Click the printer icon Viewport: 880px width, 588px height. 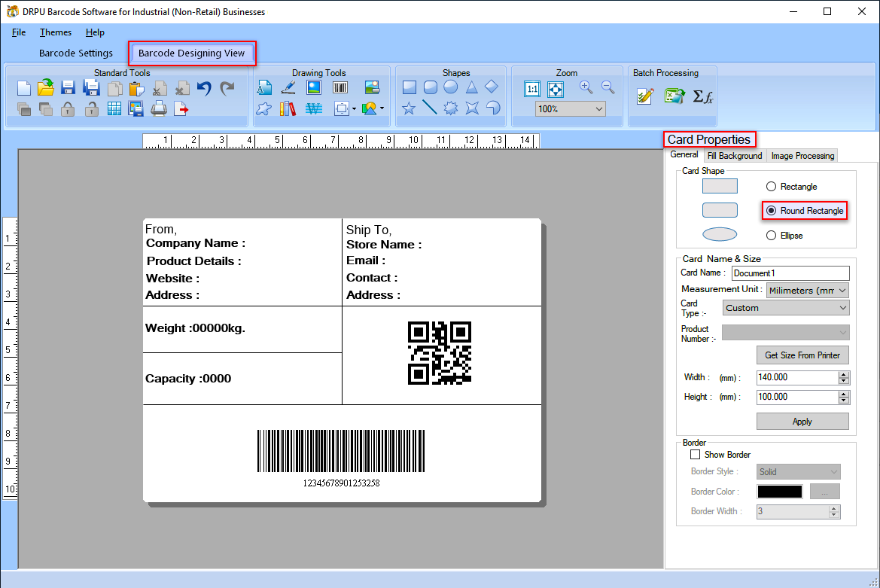point(159,108)
